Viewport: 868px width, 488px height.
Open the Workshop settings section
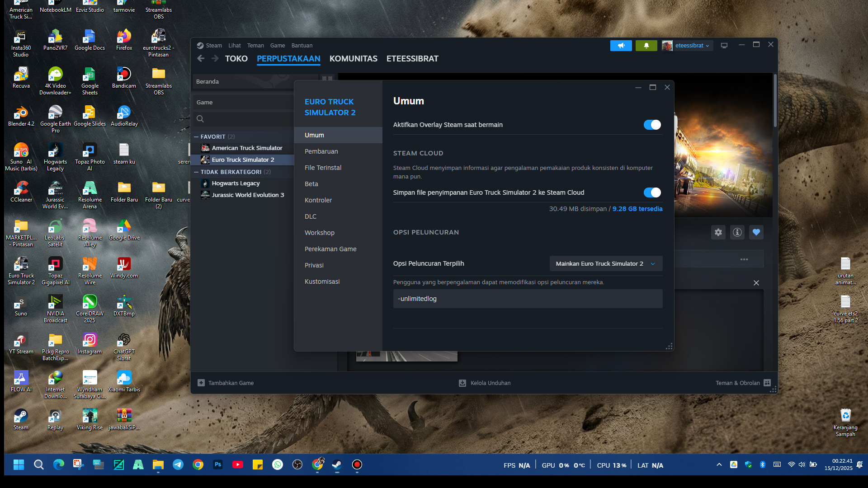pyautogui.click(x=338, y=233)
